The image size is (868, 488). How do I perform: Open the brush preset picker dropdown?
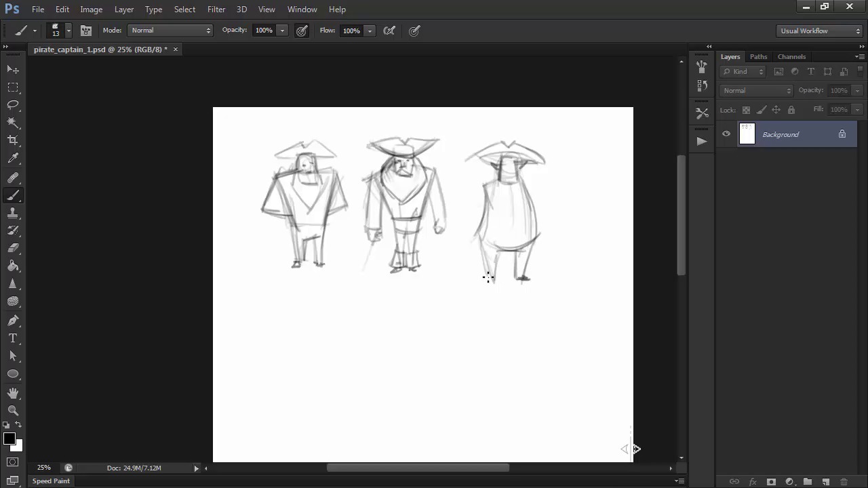point(68,30)
